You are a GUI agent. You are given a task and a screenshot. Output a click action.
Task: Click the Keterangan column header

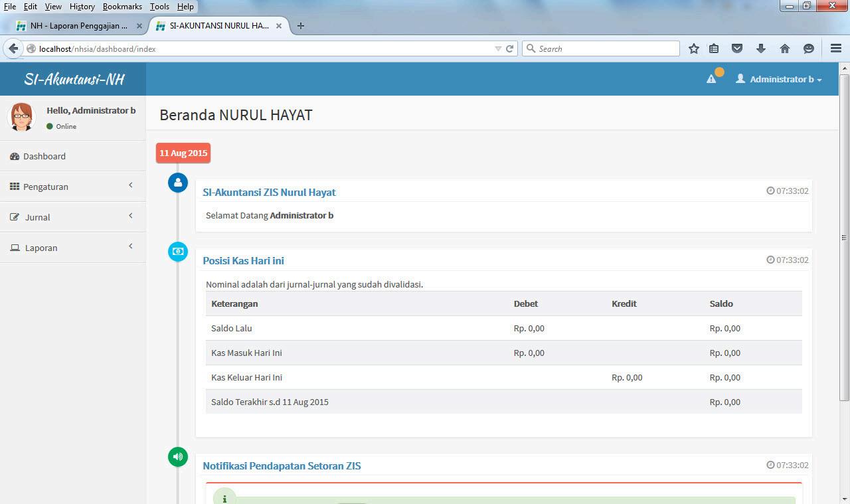point(234,303)
